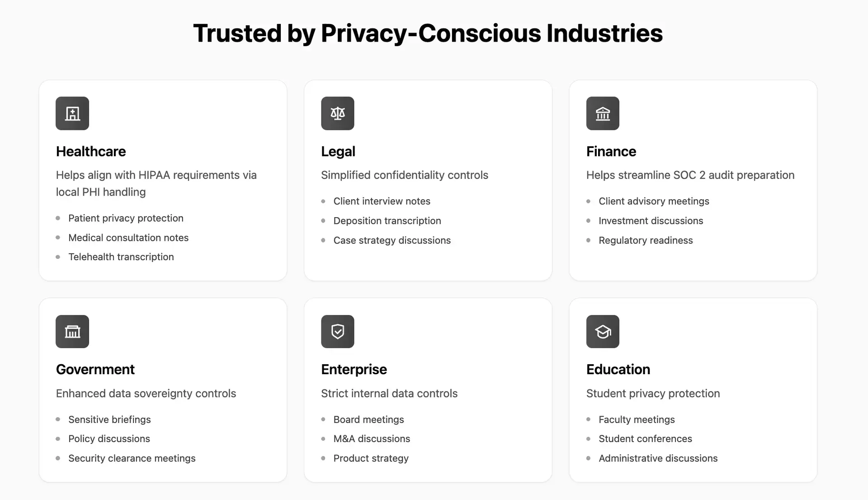868x500 pixels.
Task: Click the Government card title
Action: click(95, 370)
